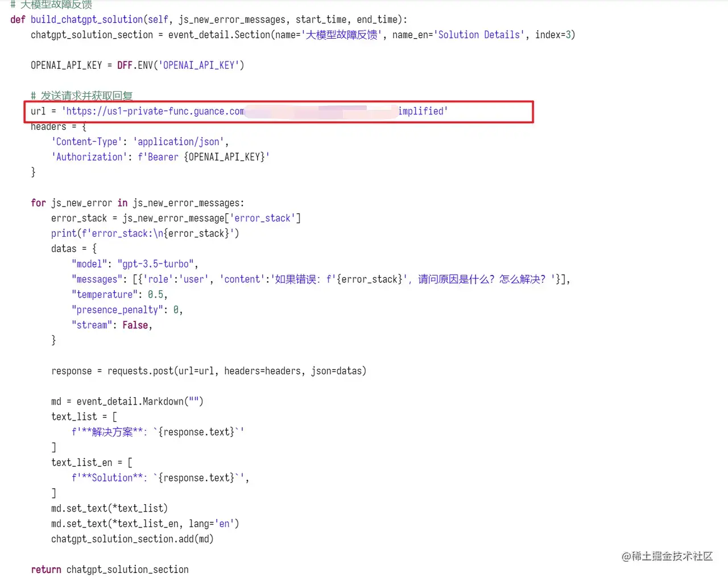Viewport: 728px width, 577px height.
Task: Click the print statement line
Action: click(x=145, y=234)
